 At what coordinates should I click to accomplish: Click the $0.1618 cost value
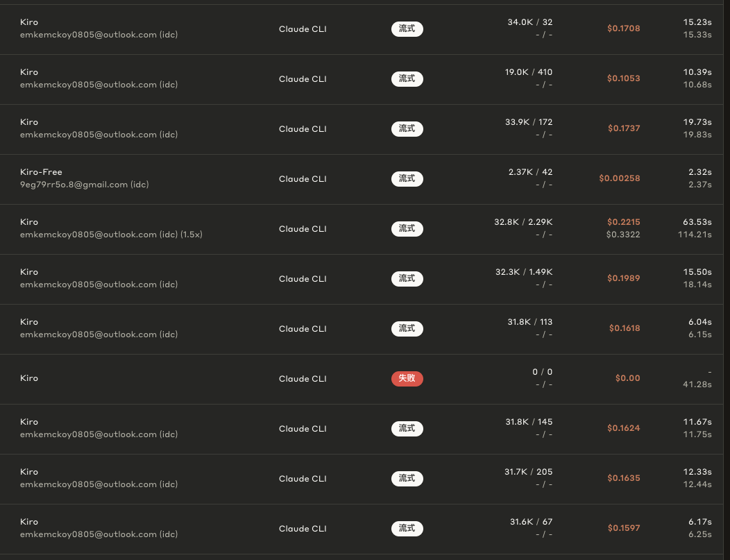(x=625, y=328)
